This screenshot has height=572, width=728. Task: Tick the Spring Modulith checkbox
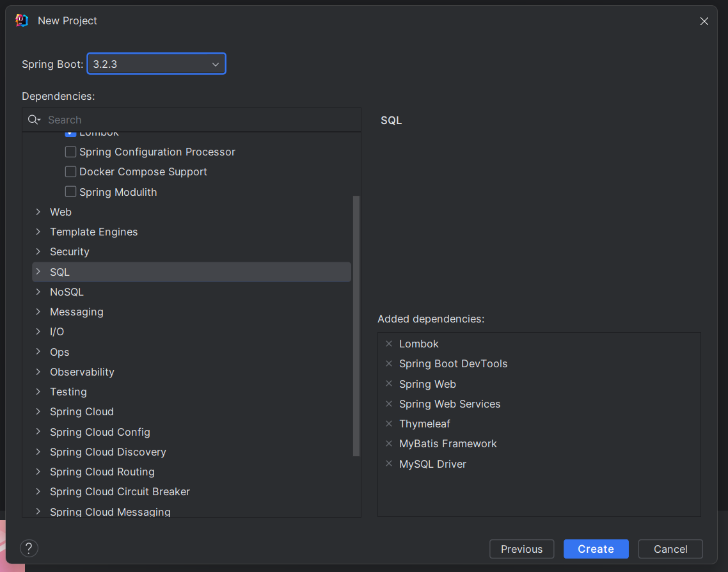pos(70,192)
